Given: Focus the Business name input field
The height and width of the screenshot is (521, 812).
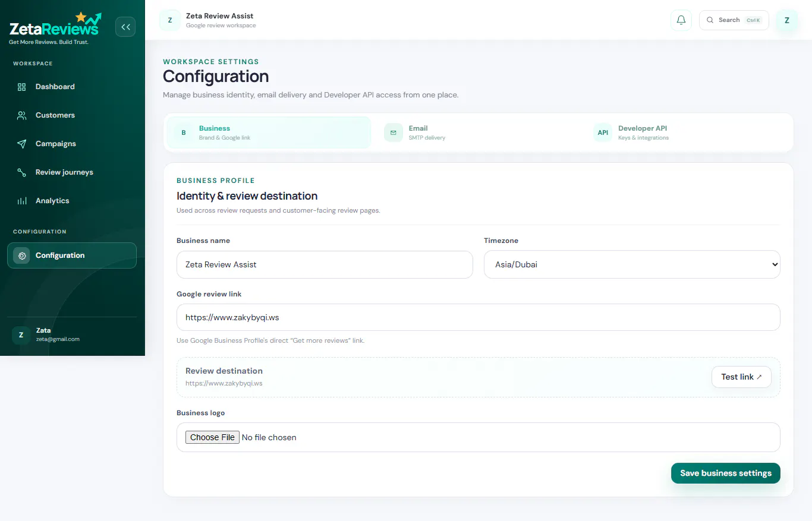Looking at the screenshot, I should coord(325,264).
